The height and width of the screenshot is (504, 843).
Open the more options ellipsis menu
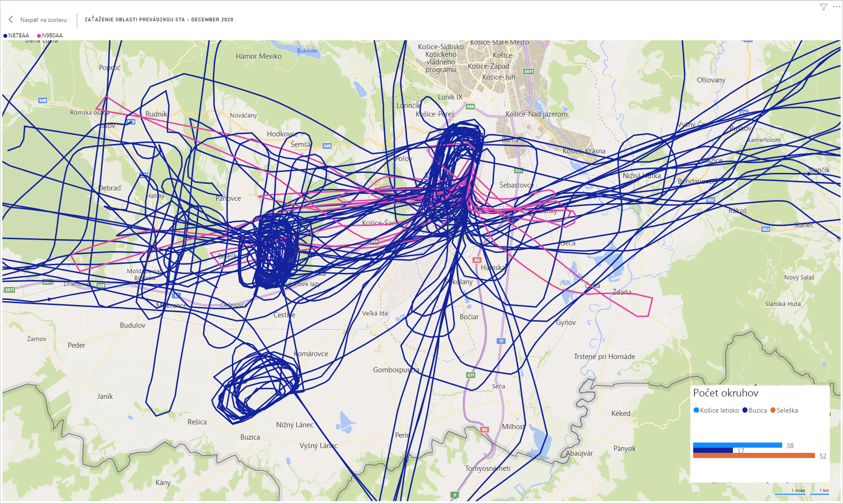click(836, 7)
